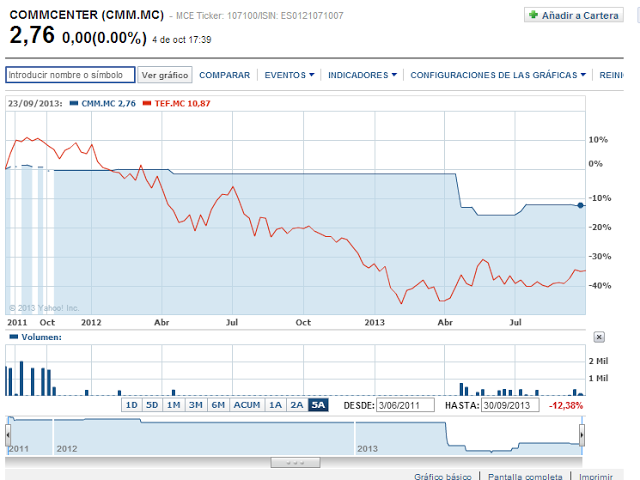The image size is (640, 480).
Task: Switch to the 5A time range
Action: coord(318,405)
